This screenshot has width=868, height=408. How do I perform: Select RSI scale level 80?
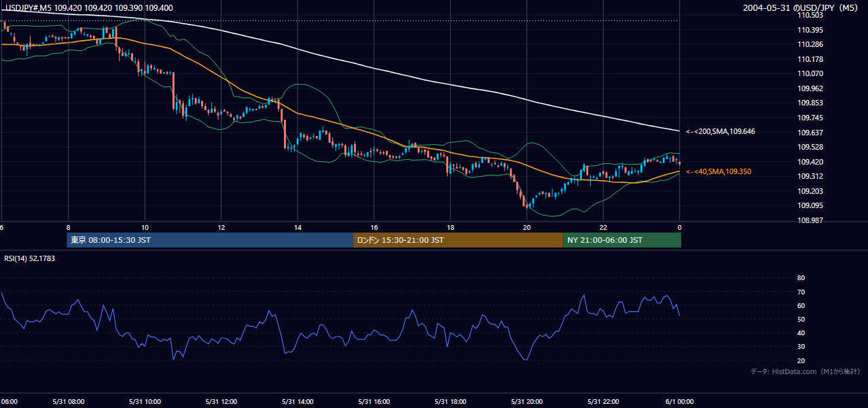click(x=801, y=278)
